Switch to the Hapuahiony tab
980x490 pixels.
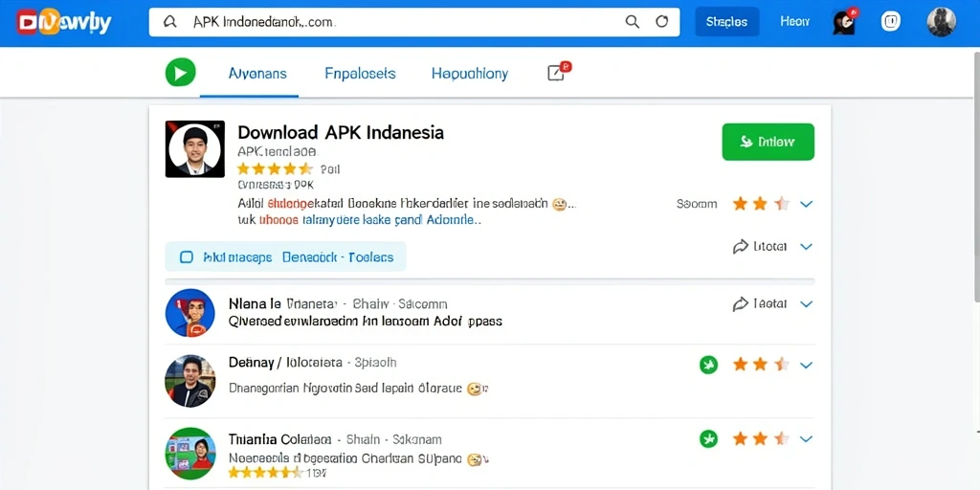pyautogui.click(x=470, y=74)
